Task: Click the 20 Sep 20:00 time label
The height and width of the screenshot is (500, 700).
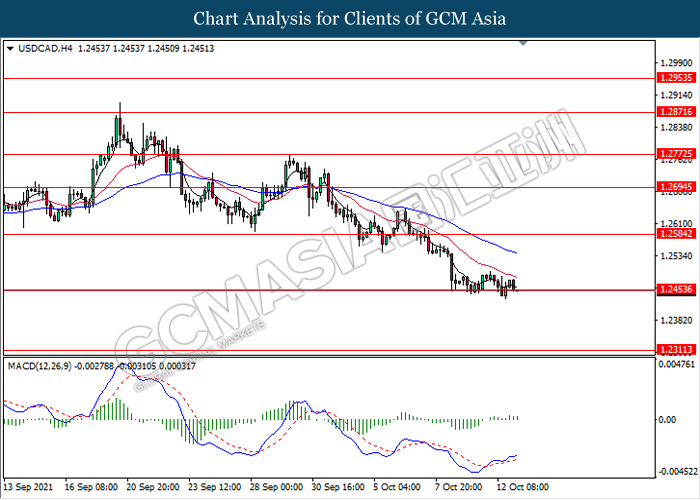Action: coord(153,487)
